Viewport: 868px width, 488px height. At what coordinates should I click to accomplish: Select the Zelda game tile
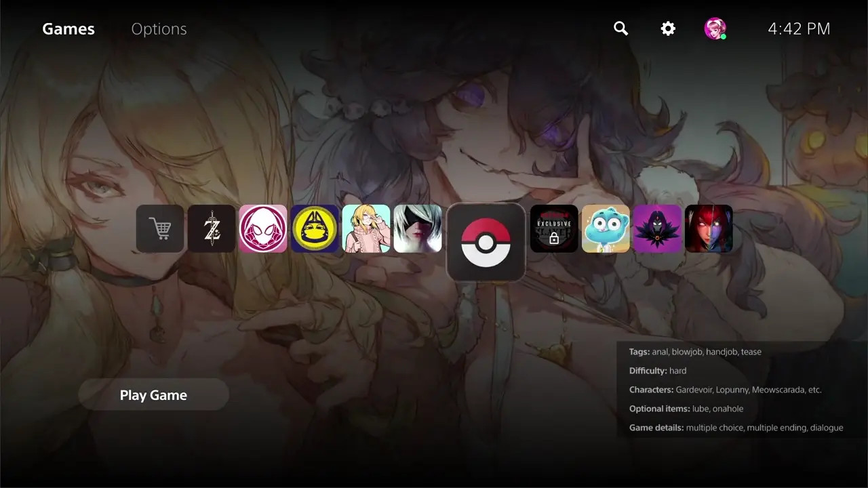tap(211, 228)
